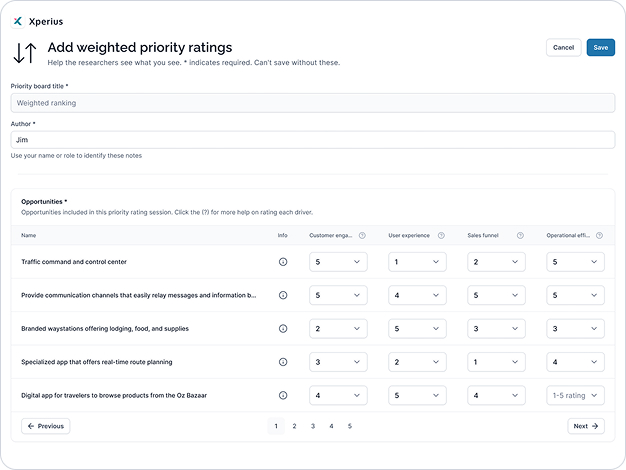Open info for Branded waystations row
Image resolution: width=626 pixels, height=470 pixels.
(x=283, y=329)
